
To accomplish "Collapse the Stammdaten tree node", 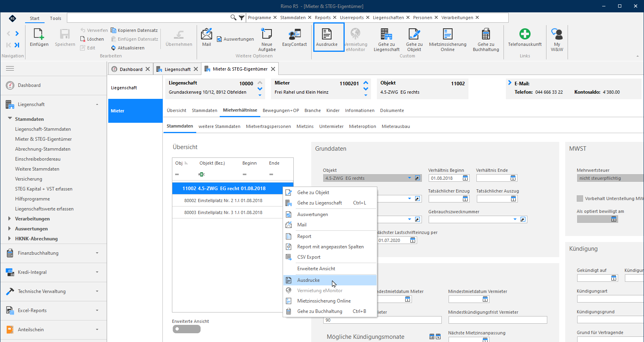I will [x=10, y=118].
